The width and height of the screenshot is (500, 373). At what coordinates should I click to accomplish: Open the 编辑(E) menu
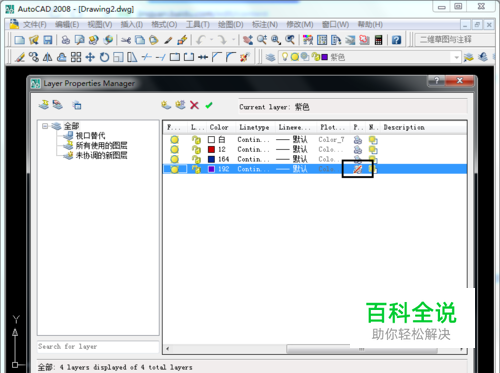[x=67, y=25]
